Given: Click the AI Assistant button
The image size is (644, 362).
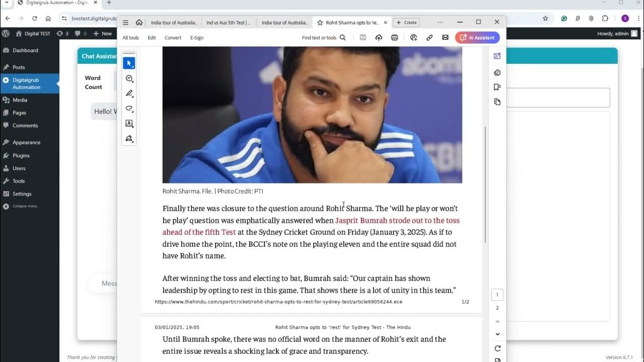Looking at the screenshot, I should click(x=477, y=38).
